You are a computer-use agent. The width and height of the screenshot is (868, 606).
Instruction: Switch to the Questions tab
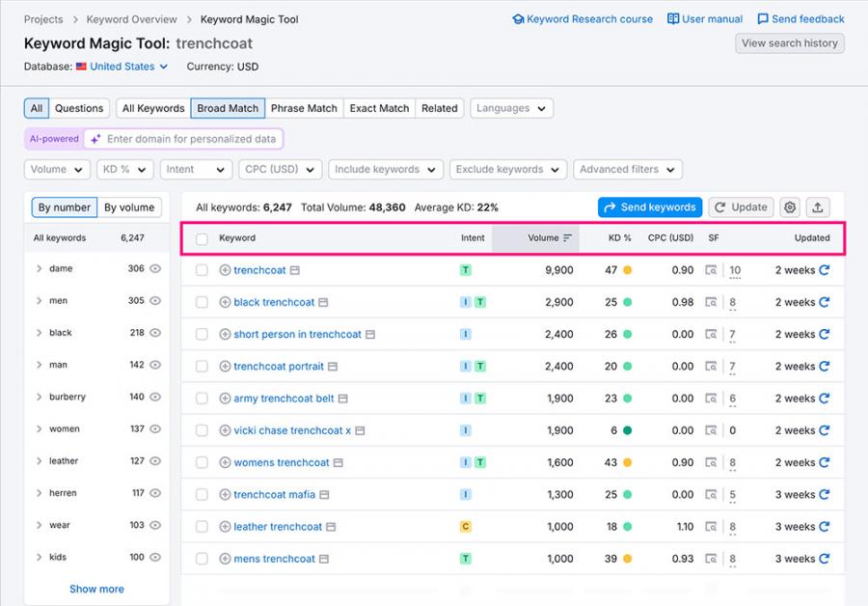79,109
